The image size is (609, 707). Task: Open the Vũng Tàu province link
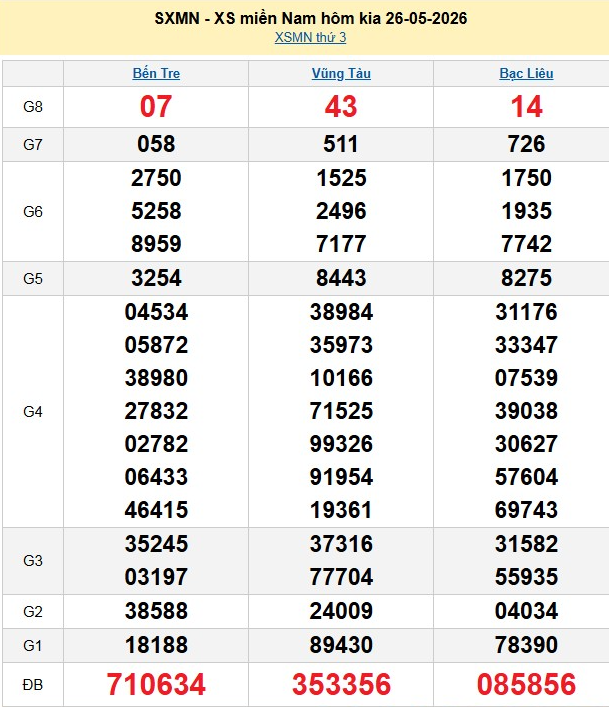tap(341, 73)
